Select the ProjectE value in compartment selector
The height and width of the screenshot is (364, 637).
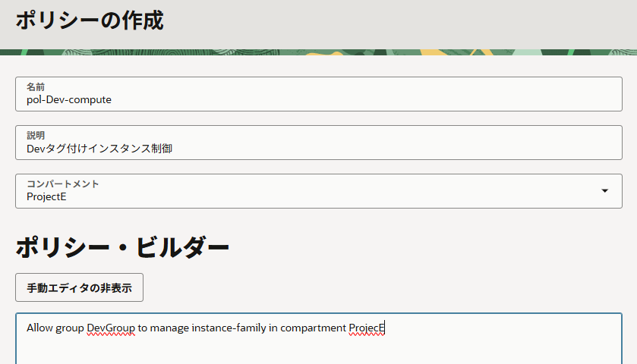coord(46,197)
